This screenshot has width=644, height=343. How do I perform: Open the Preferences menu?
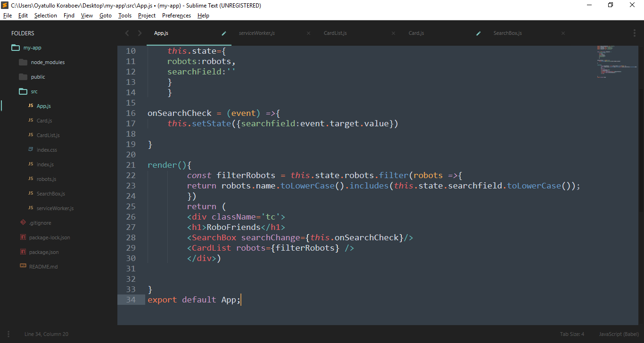pyautogui.click(x=176, y=16)
